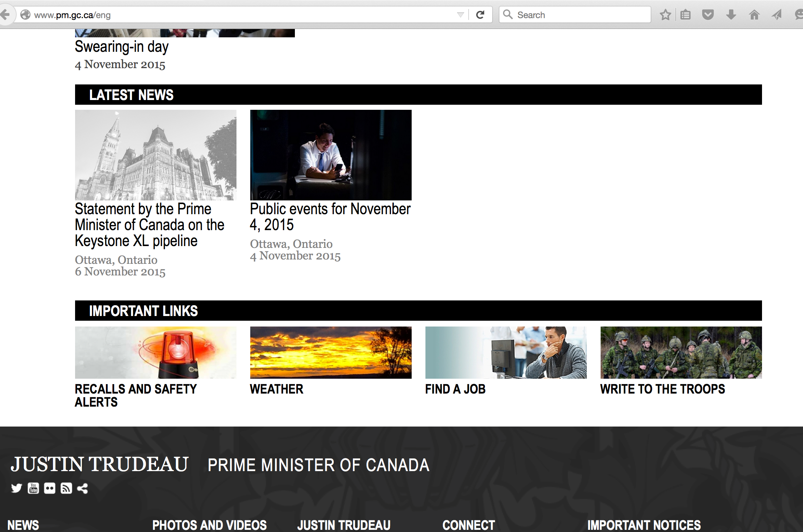Screen dimensions: 803x532
Task: Click the Find a Job office image
Action: click(x=506, y=353)
